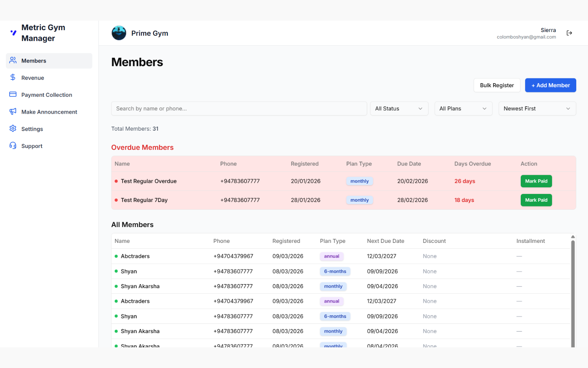Click the All Members table scrollbar

click(x=573, y=291)
